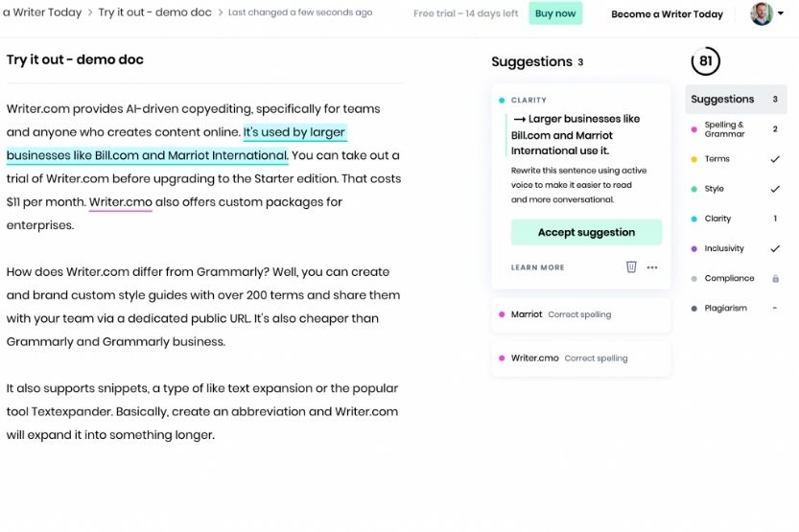The width and height of the screenshot is (799, 532).
Task: Click the checkmark beside Style
Action: coord(775,189)
